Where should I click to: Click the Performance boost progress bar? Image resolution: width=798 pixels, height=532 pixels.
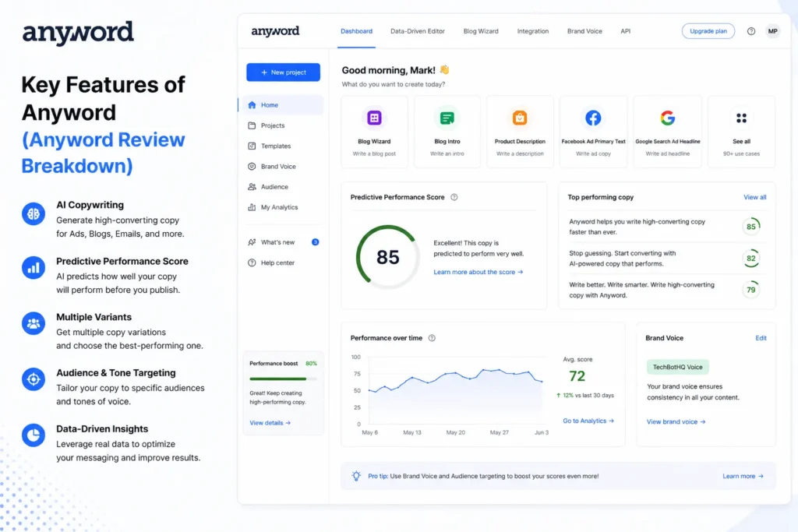[283, 379]
